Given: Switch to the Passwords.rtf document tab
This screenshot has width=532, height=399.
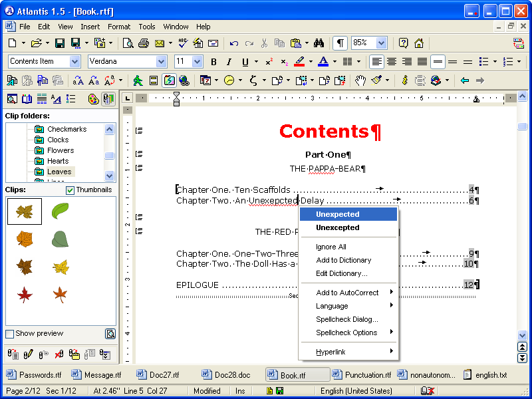Looking at the screenshot, I should (x=34, y=375).
